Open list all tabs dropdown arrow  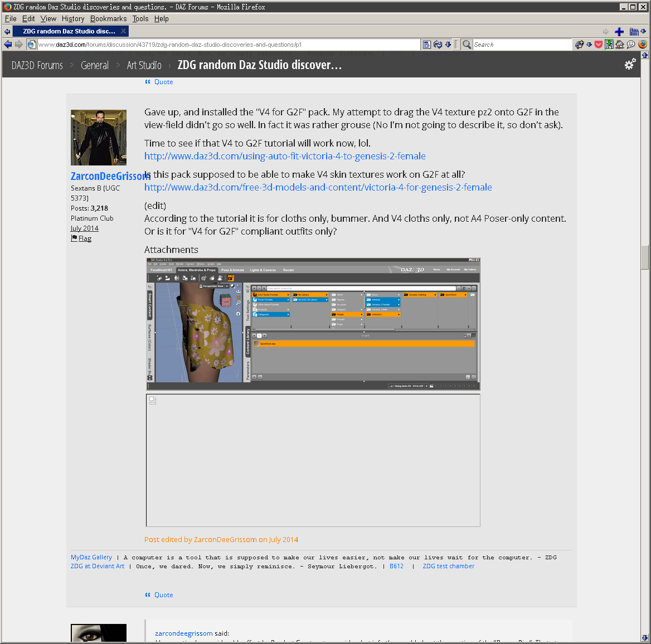tap(643, 31)
